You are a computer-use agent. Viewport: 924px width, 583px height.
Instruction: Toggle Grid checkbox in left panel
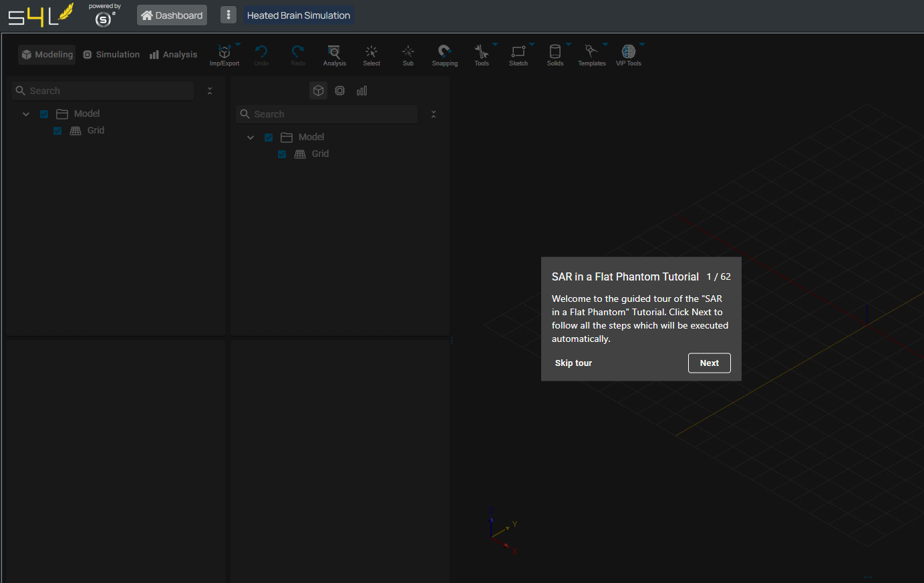57,131
